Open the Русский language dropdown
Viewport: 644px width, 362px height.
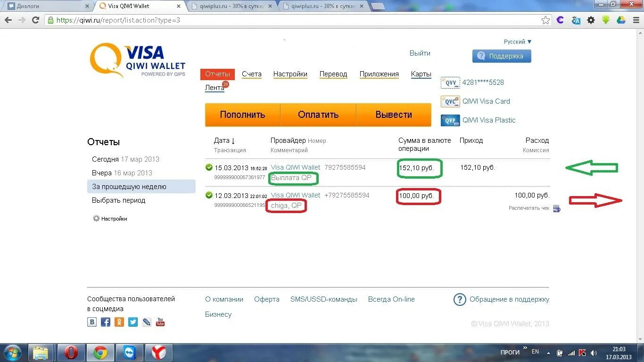(518, 42)
